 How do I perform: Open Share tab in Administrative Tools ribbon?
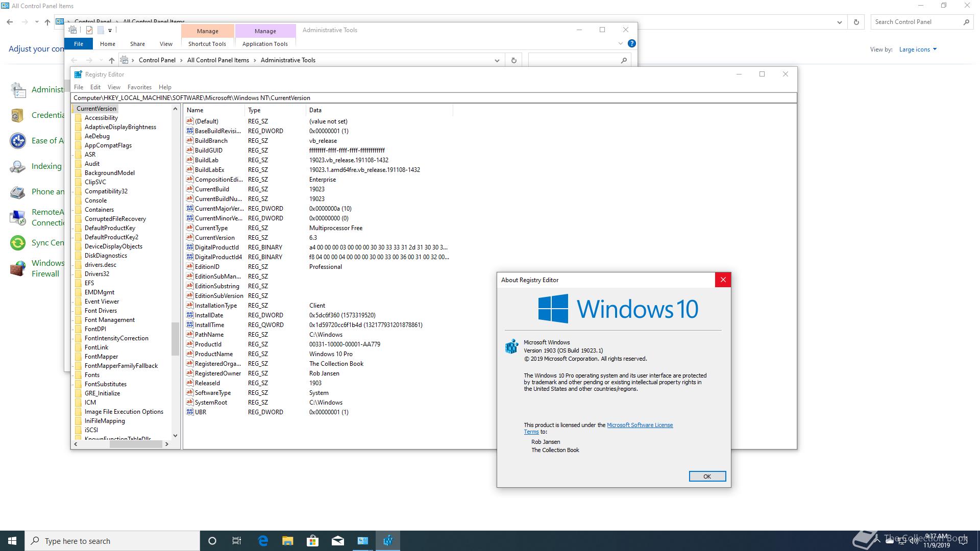[x=137, y=44]
